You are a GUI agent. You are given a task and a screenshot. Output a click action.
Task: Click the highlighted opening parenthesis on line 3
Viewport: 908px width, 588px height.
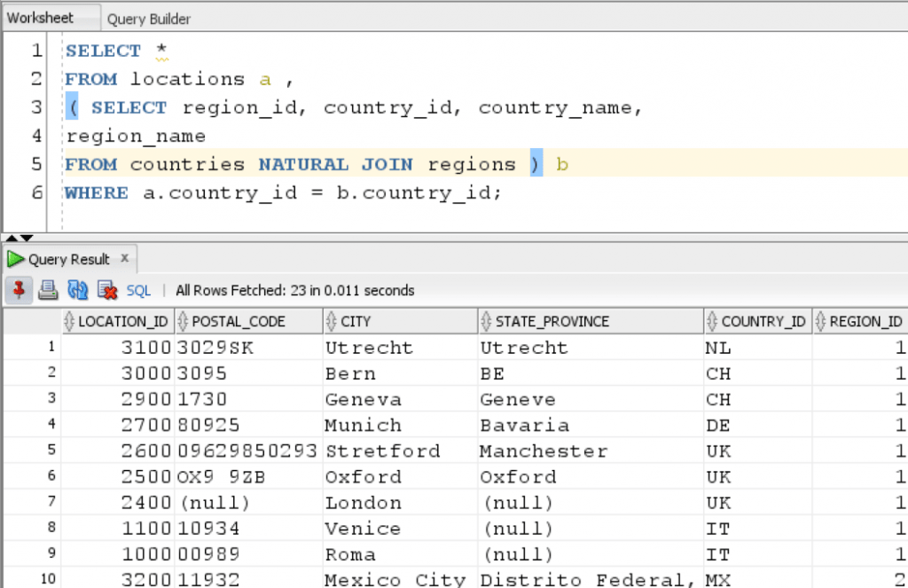coord(73,106)
